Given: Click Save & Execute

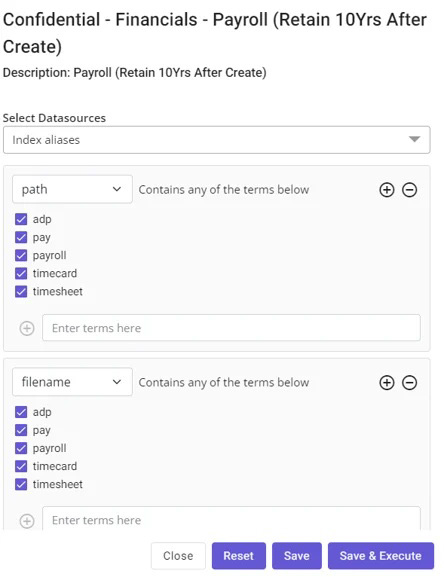Looking at the screenshot, I should 381,556.
